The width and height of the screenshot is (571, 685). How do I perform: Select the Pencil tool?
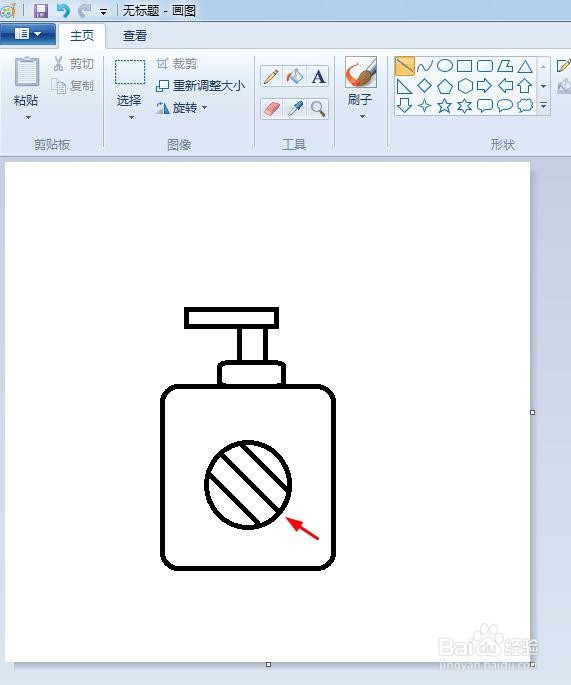pyautogui.click(x=271, y=76)
